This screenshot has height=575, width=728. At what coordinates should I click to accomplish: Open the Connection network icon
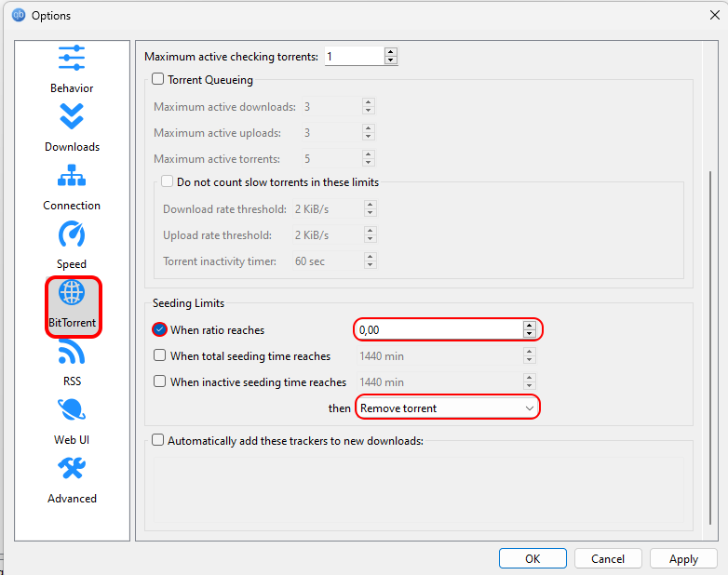point(72,175)
